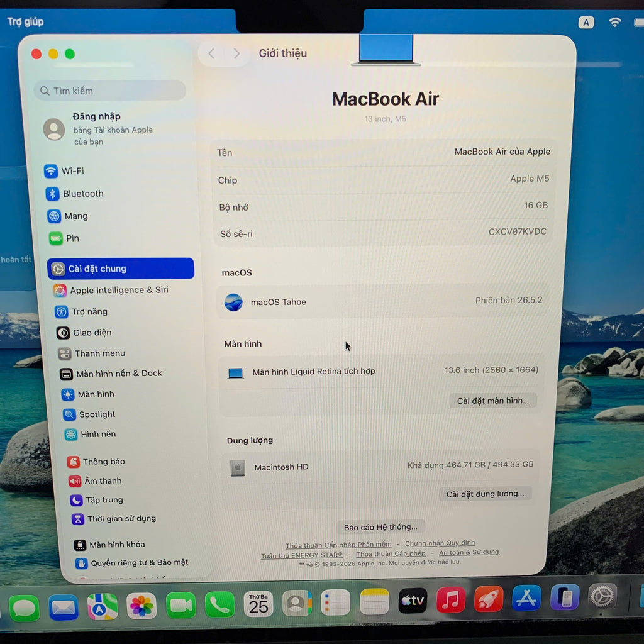Click the Phiên bản 26.5.2 text
The width and height of the screenshot is (644, 644).
pos(508,300)
